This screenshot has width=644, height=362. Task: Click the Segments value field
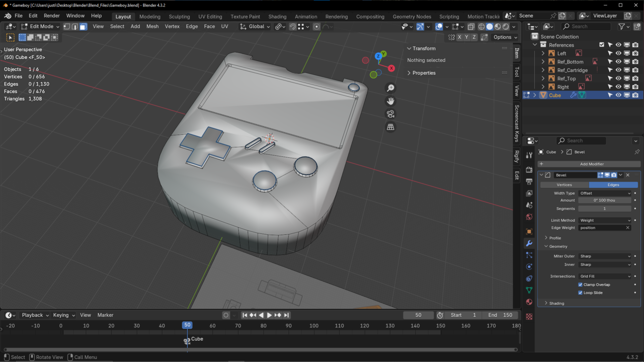click(x=605, y=209)
